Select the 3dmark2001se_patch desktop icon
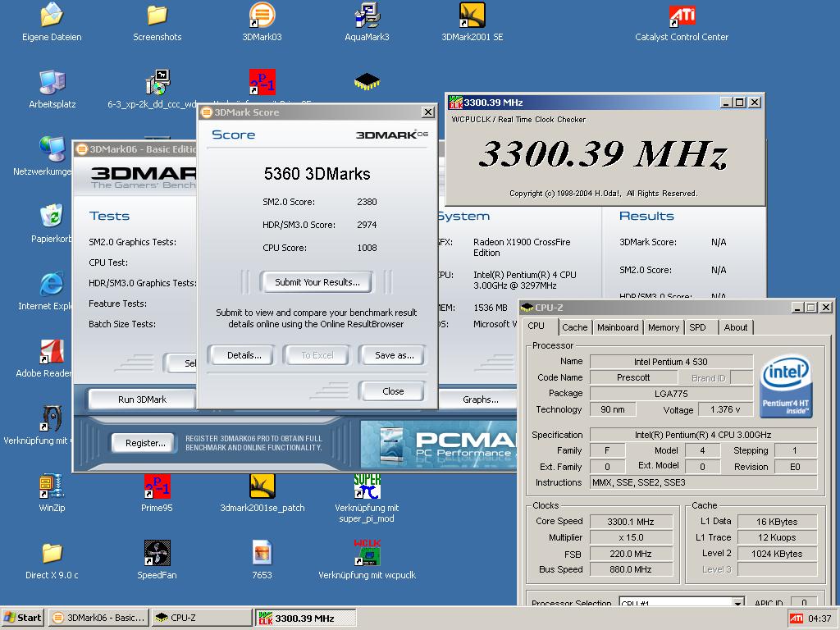This screenshot has width=840, height=630. click(x=262, y=486)
